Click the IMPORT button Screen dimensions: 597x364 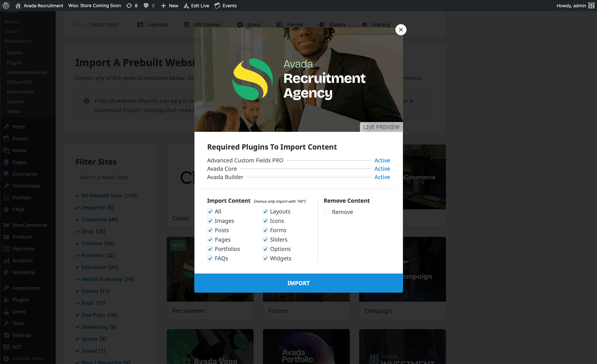[x=298, y=283]
